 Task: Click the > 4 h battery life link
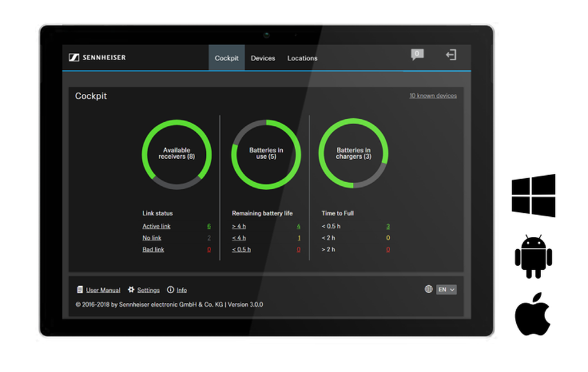pos(239,226)
